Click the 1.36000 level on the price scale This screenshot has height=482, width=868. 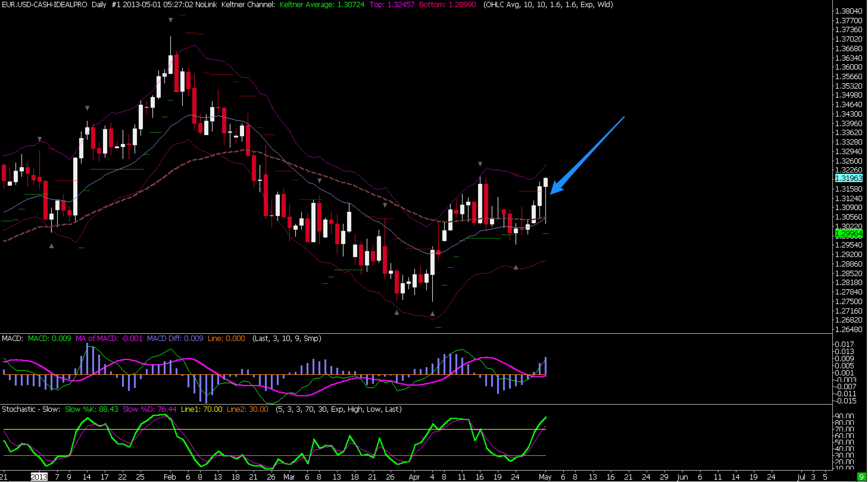point(849,67)
